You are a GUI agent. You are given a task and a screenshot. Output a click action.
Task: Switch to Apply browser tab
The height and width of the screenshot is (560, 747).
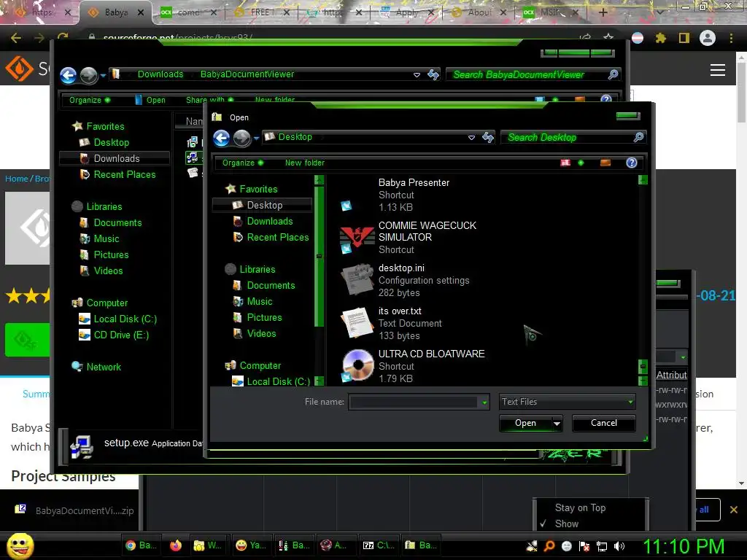click(407, 12)
